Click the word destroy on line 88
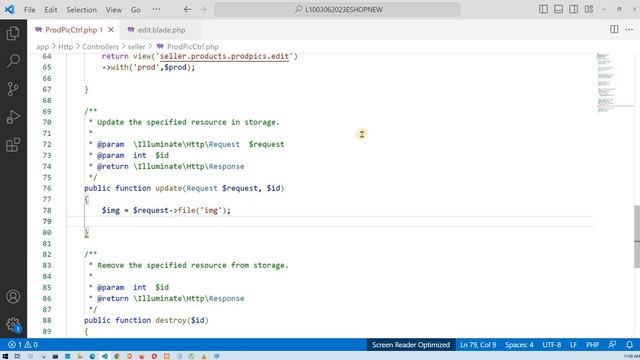This screenshot has height=360, width=640. click(171, 320)
